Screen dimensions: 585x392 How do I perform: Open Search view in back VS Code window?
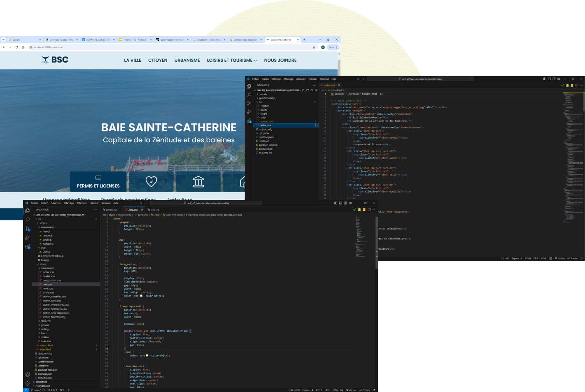coord(249,95)
